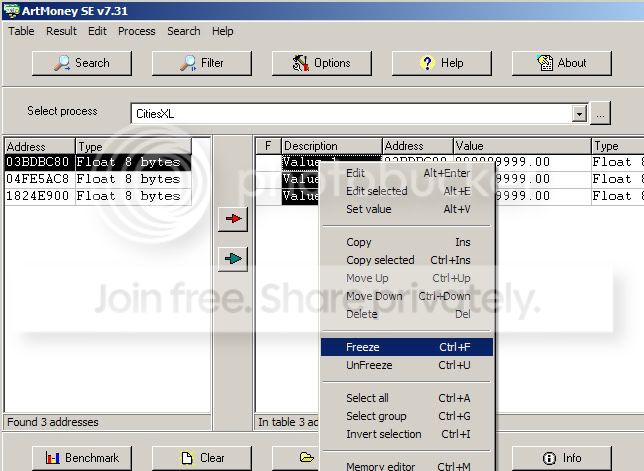
Task: Click the Search button with magnifier icon
Action: tap(82, 63)
